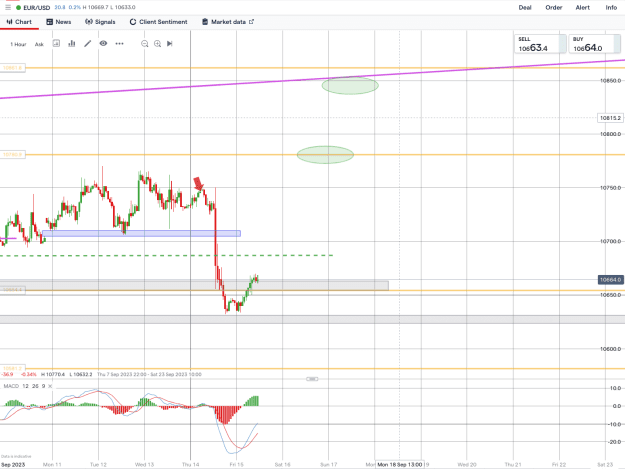Switch to the Chart tab
Image resolution: width=625 pixels, height=469 pixels.
coord(19,22)
